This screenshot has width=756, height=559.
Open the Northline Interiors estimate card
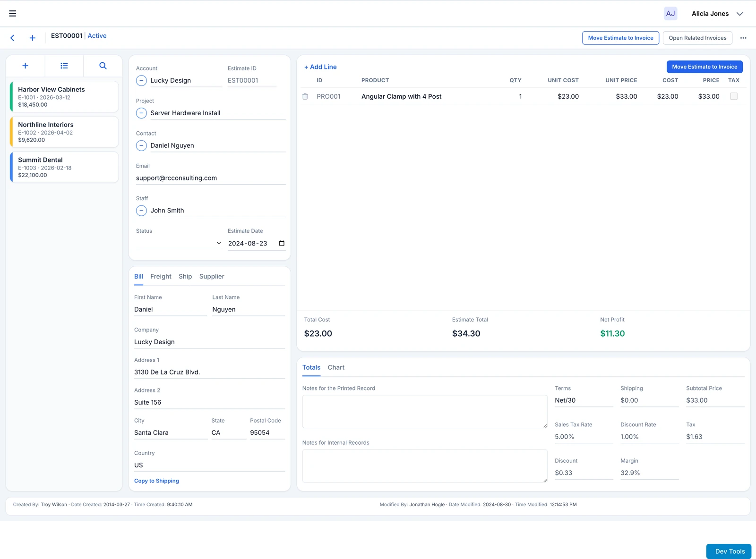click(64, 132)
